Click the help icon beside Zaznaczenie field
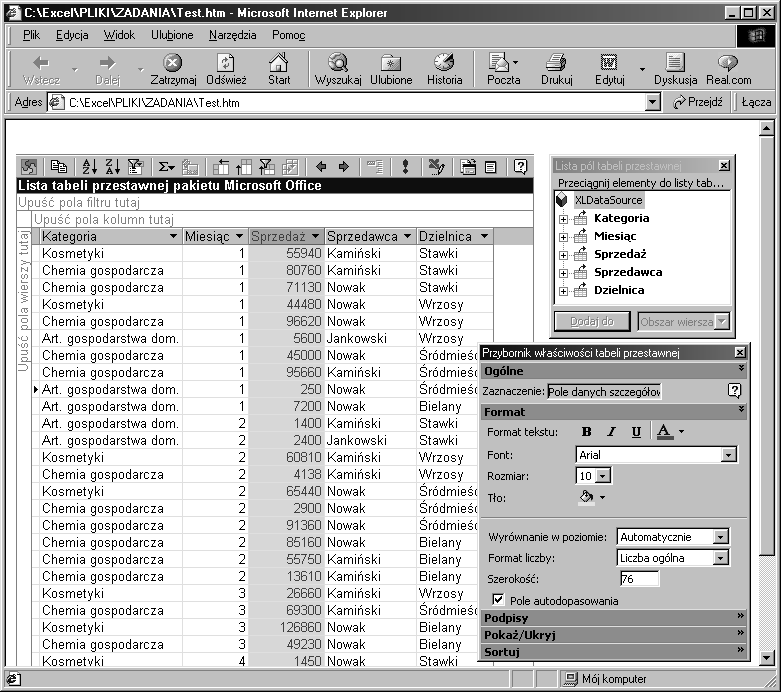The image size is (781, 692). (734, 391)
